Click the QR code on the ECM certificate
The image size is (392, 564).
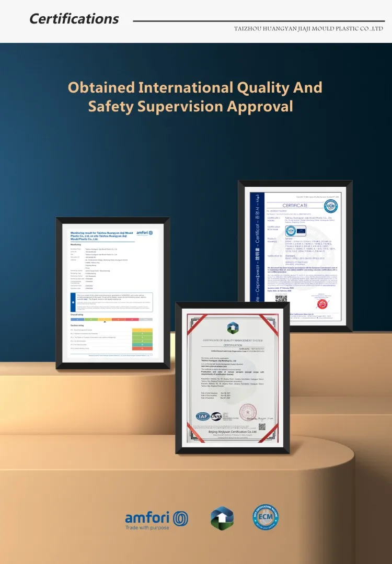click(281, 300)
